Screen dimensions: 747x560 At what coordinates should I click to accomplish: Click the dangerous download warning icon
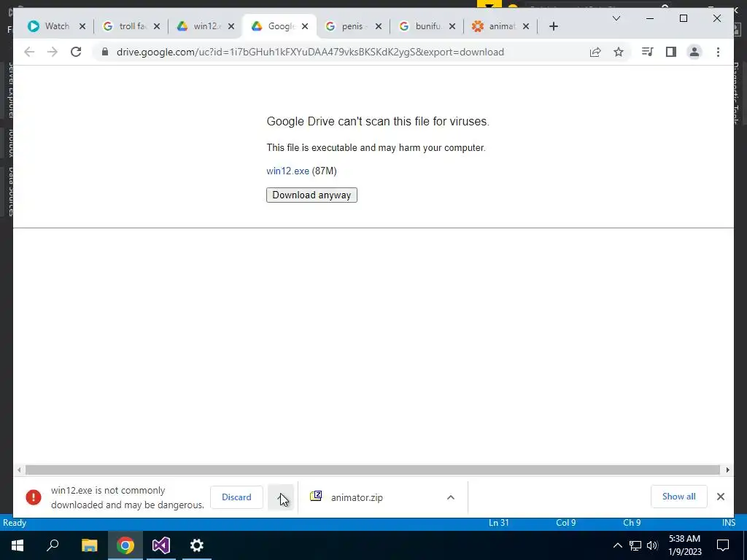pos(34,497)
